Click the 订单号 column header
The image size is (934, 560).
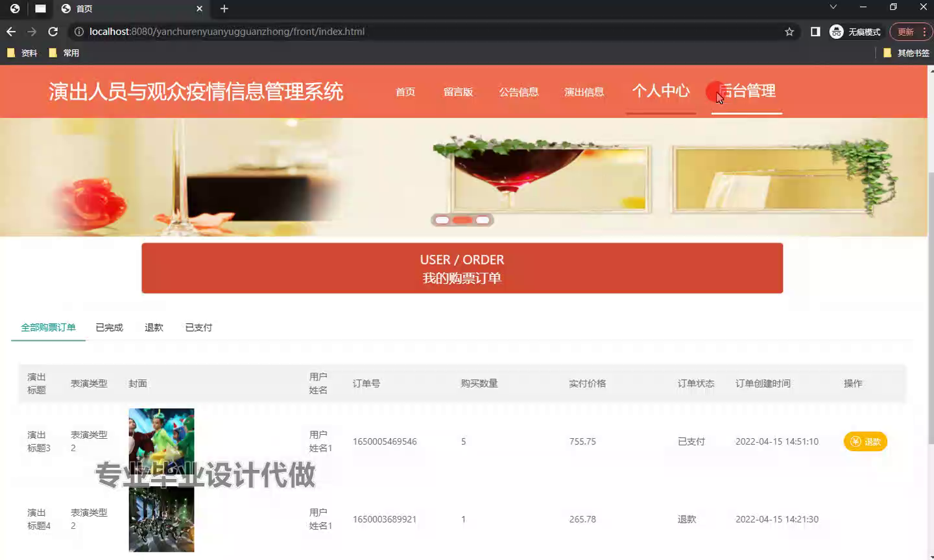(x=366, y=384)
